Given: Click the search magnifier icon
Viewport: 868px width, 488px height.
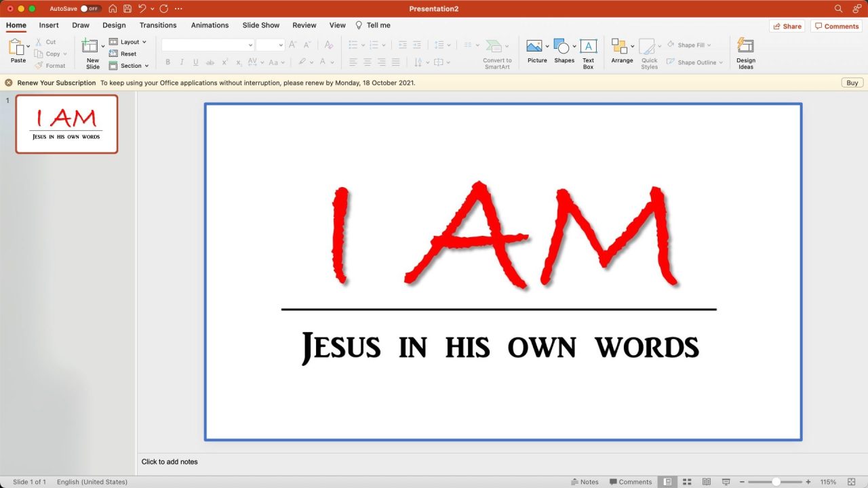Looking at the screenshot, I should pos(839,9).
